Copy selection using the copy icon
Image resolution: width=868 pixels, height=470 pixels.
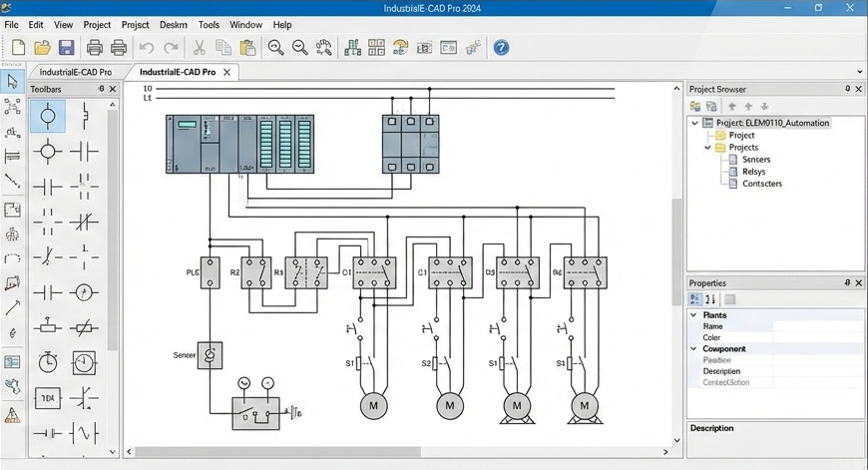(223, 48)
